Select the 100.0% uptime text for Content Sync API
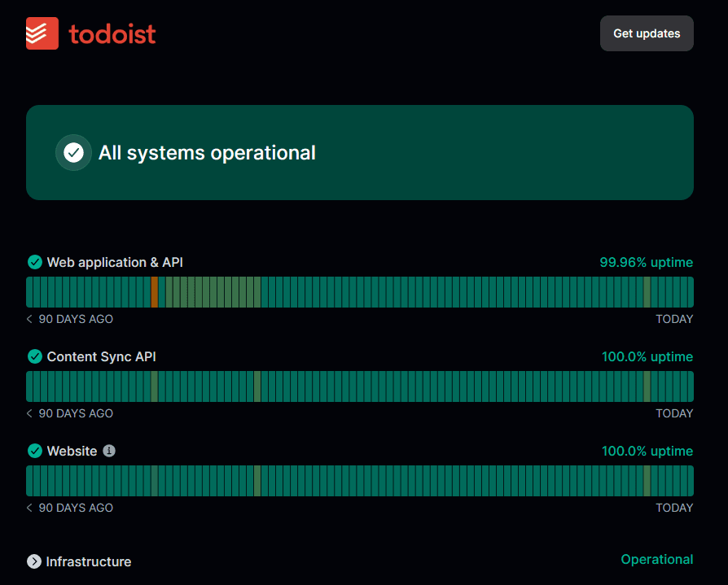The image size is (728, 585). pos(647,356)
